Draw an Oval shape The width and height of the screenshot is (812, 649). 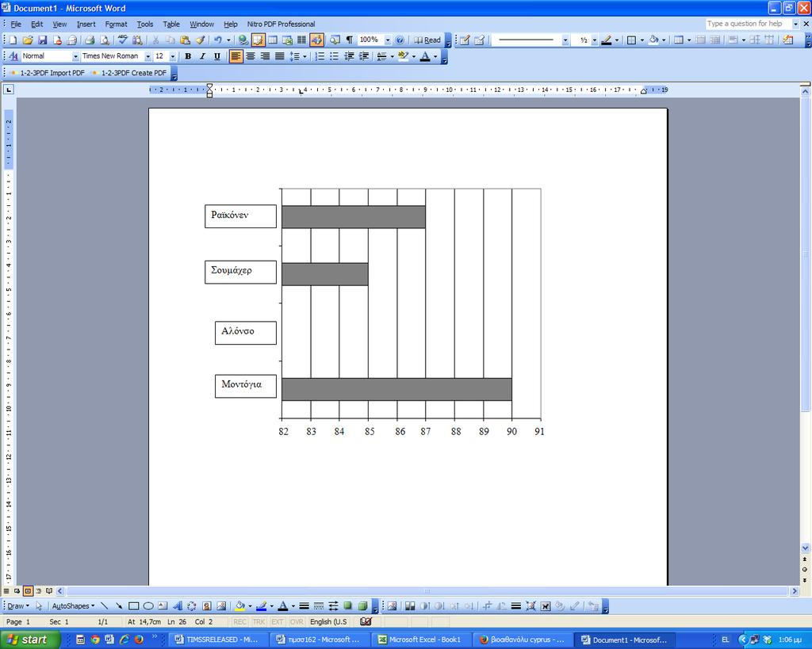[148, 606]
